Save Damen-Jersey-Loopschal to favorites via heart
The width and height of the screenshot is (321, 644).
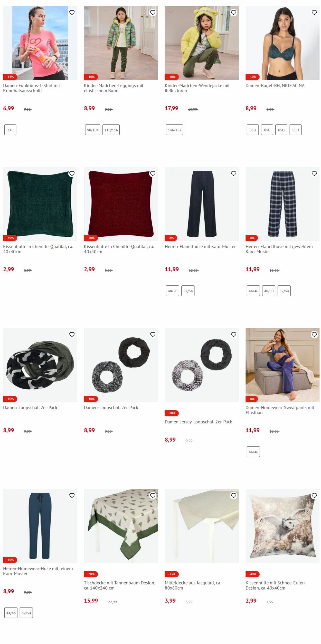click(x=233, y=334)
